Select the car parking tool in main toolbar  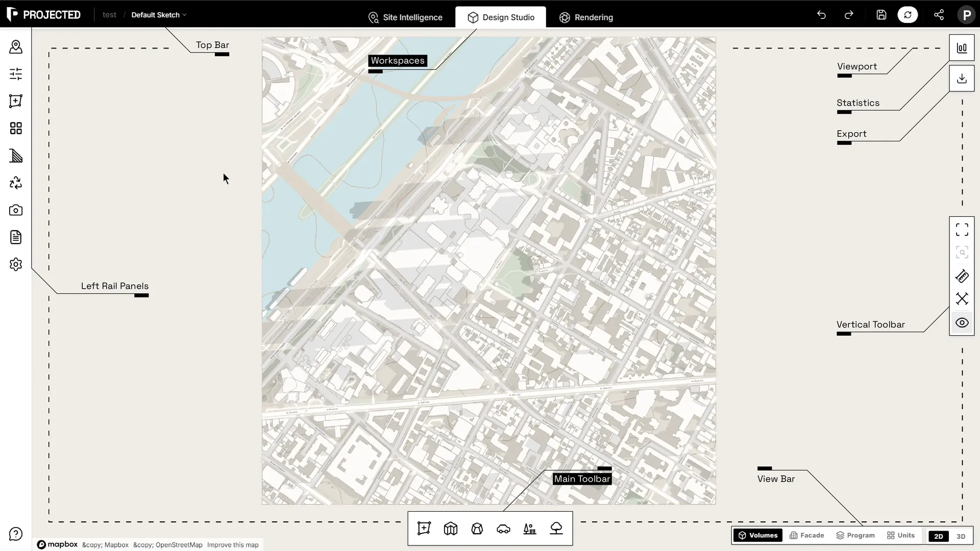click(x=504, y=529)
